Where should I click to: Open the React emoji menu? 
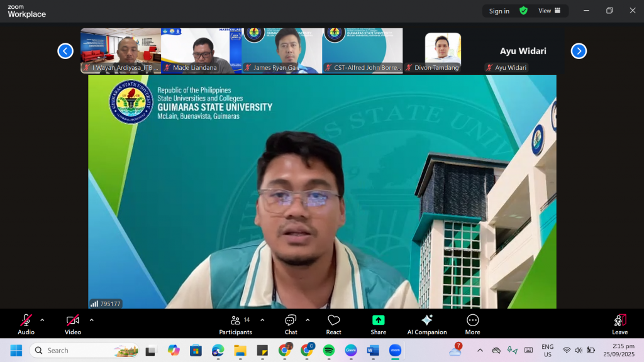click(333, 324)
